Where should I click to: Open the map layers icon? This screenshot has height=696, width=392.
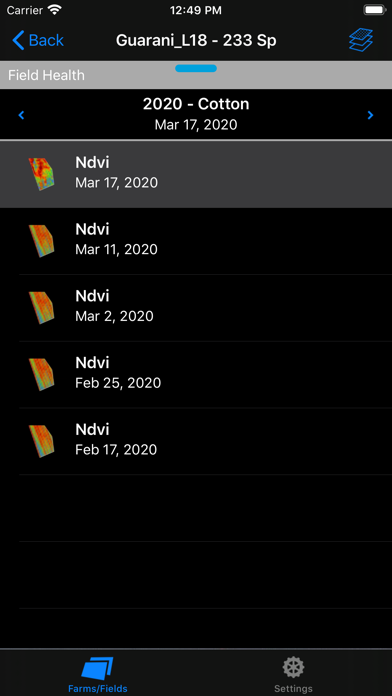tap(360, 40)
